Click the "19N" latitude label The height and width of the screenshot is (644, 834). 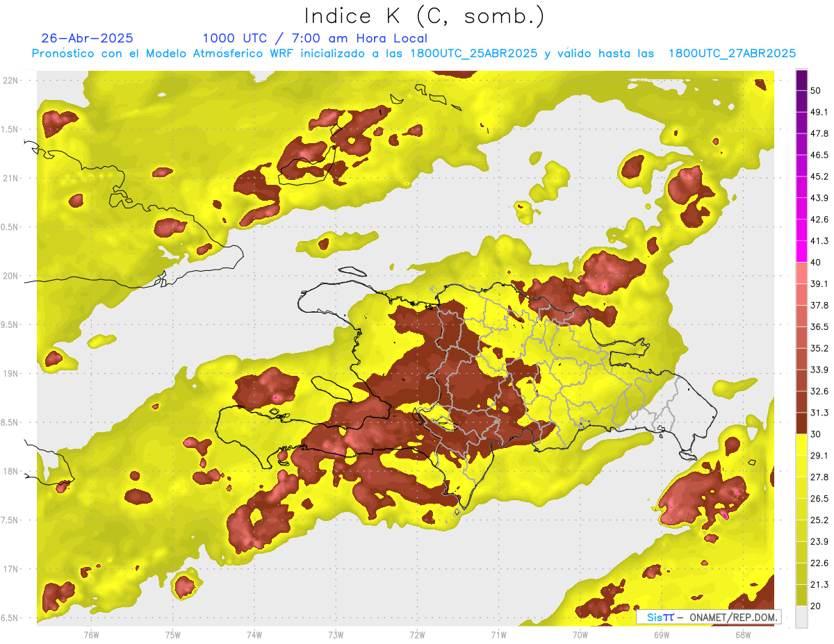coord(10,373)
